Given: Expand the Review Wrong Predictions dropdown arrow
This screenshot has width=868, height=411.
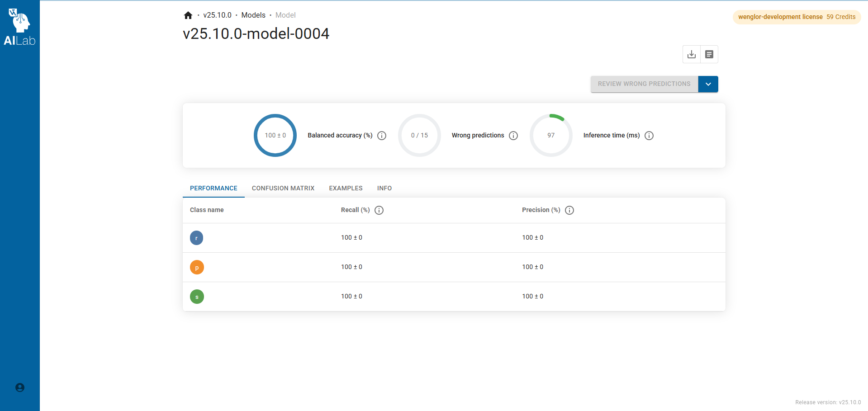Looking at the screenshot, I should (x=708, y=84).
